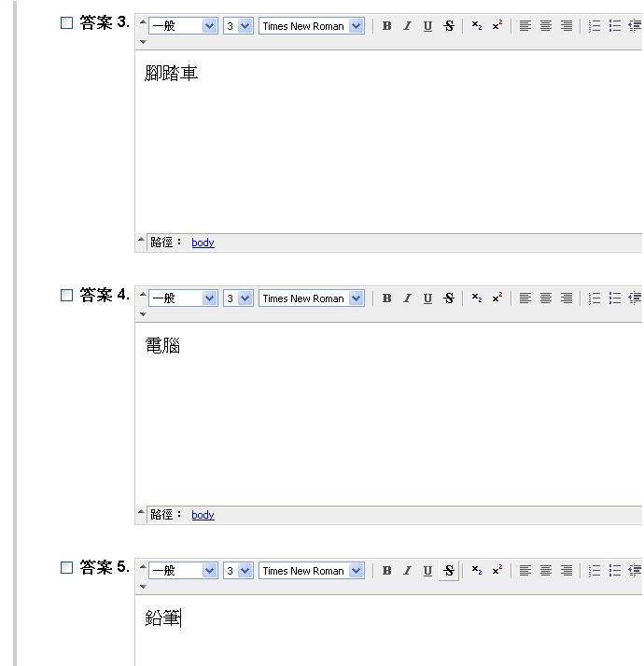Apply strikethrough in answer 4 editor
Viewport: 644px width, 666px height.
(449, 298)
